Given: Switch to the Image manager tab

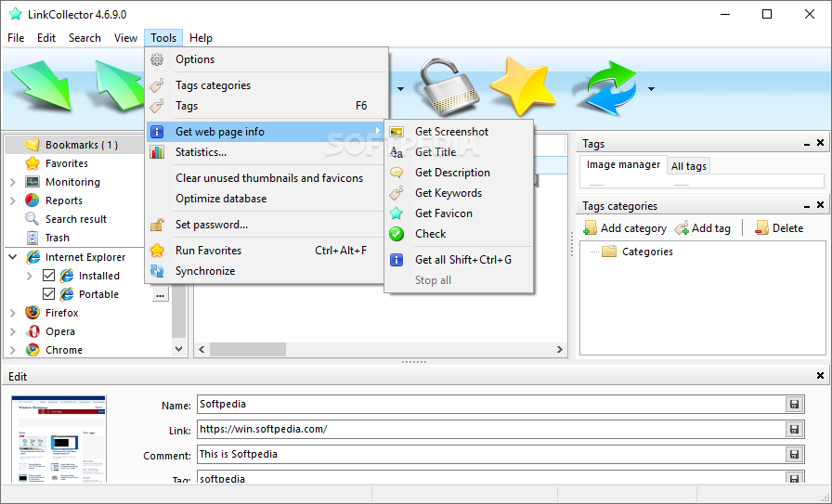Looking at the screenshot, I should pyautogui.click(x=623, y=164).
